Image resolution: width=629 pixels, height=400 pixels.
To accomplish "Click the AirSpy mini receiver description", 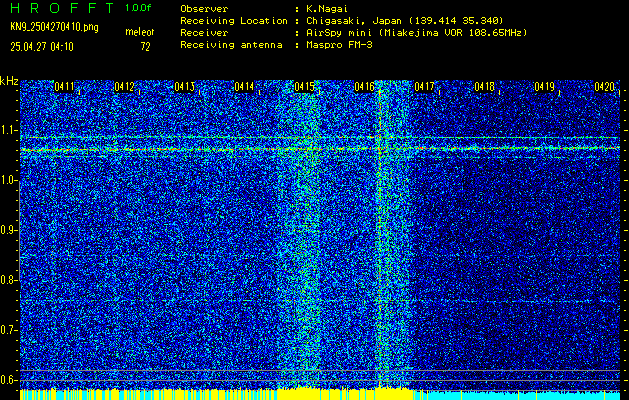I will (416, 32).
